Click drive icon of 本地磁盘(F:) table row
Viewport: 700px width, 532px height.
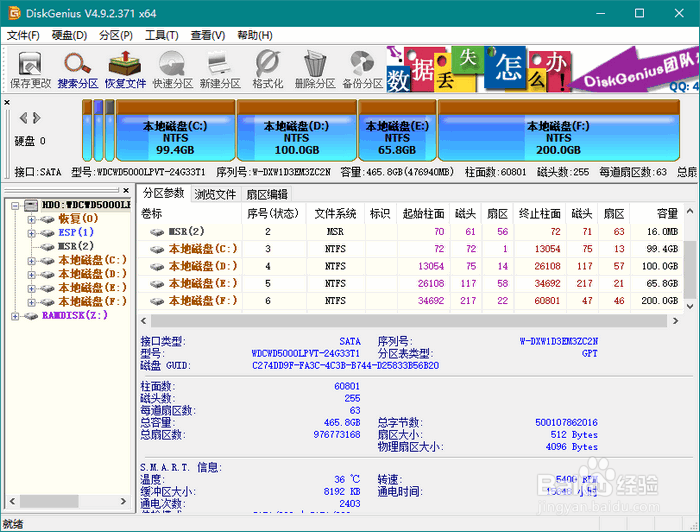click(x=157, y=302)
